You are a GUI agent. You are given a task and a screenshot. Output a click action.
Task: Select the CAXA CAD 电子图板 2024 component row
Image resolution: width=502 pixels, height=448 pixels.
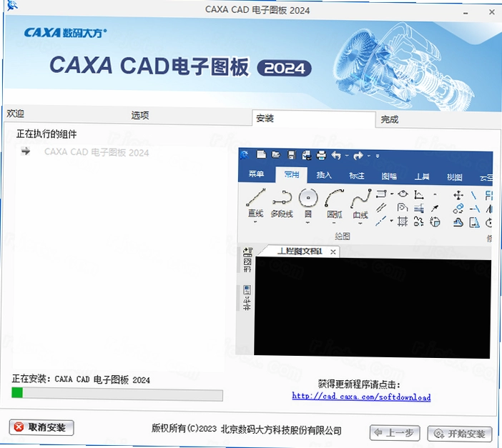(97, 152)
